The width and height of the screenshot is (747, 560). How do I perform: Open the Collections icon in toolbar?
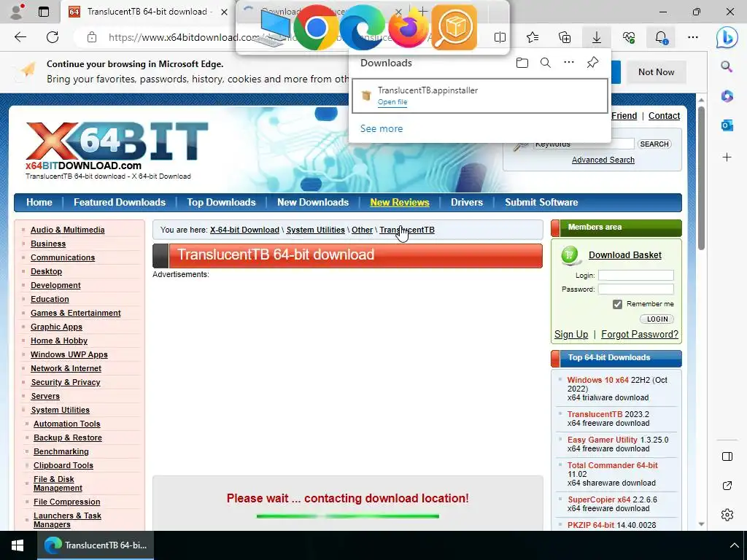click(x=565, y=37)
